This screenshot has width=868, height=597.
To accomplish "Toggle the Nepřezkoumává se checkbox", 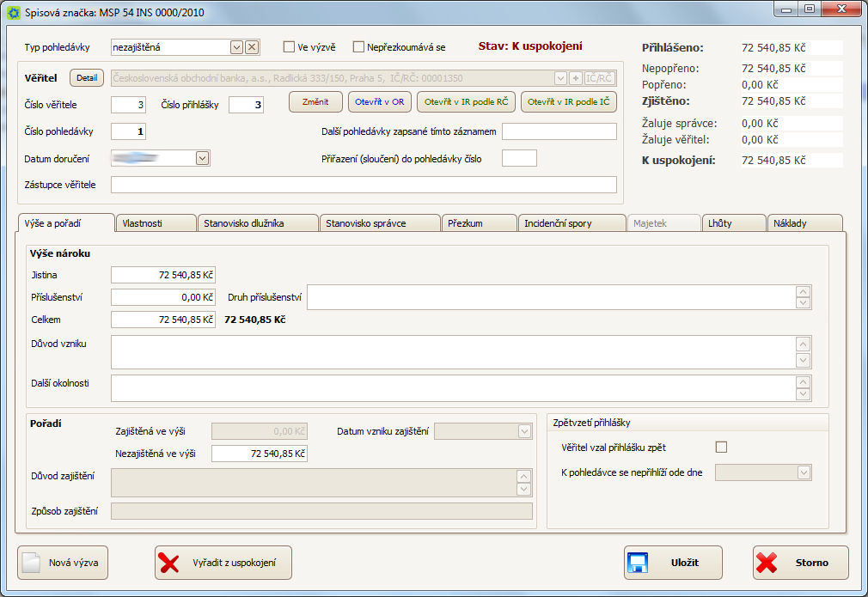I will (359, 47).
